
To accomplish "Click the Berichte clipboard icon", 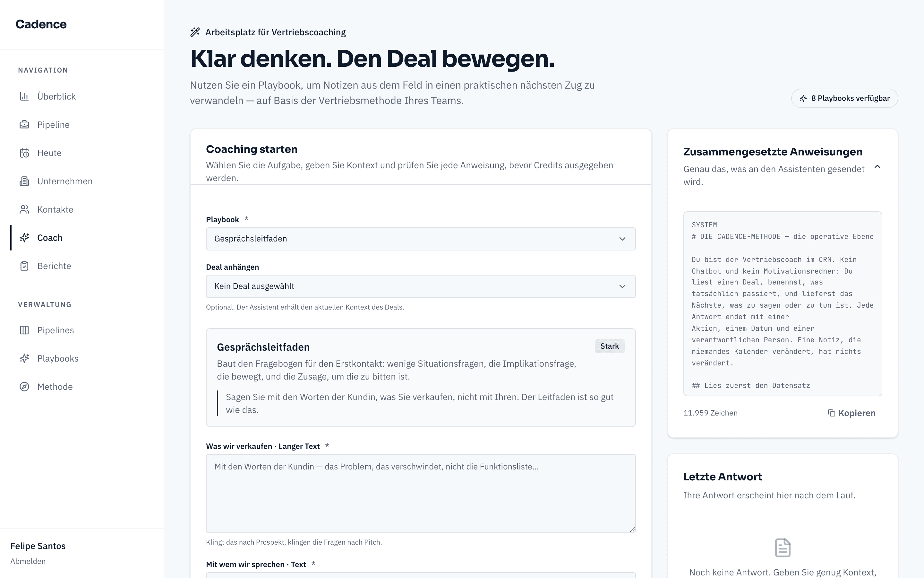I will tap(24, 266).
